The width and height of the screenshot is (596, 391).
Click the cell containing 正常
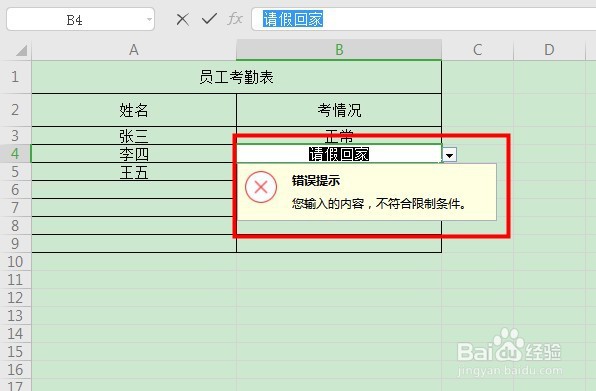339,135
